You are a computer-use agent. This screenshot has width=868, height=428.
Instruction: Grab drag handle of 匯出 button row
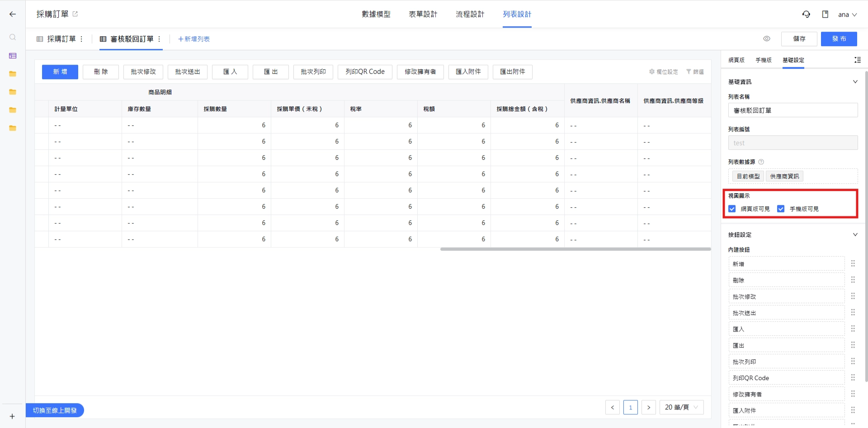pos(853,345)
